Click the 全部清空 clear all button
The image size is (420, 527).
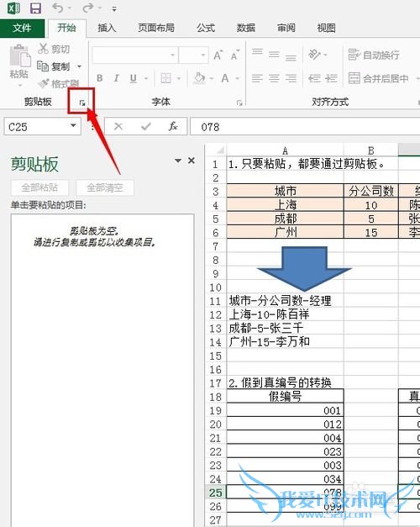[105, 187]
